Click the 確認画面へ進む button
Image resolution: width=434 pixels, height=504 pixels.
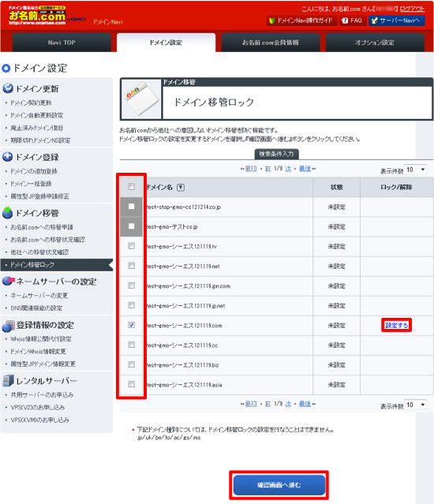coord(279,485)
